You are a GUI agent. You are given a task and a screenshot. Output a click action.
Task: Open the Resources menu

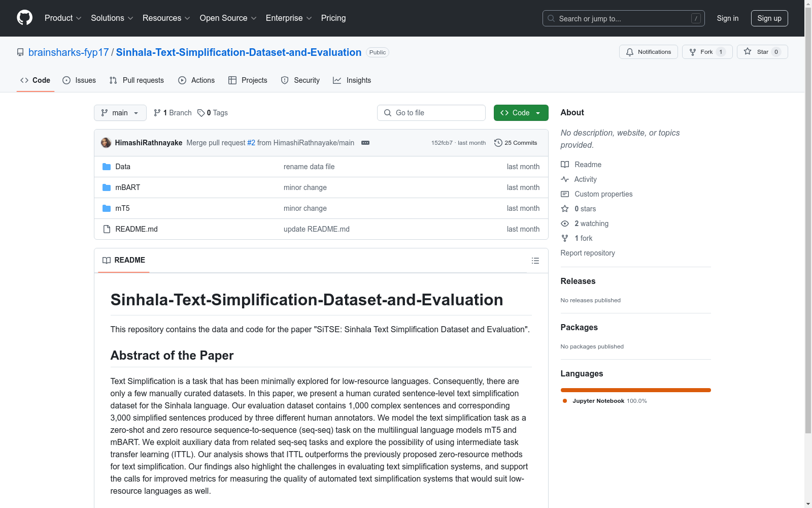166,18
